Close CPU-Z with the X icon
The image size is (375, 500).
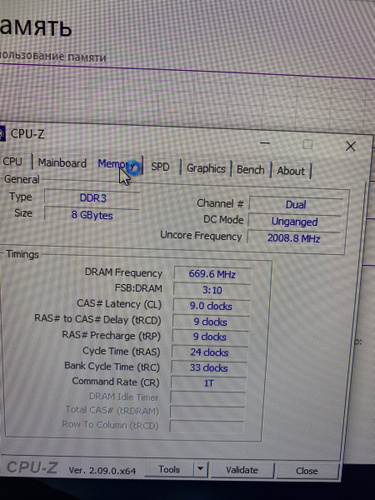click(351, 146)
